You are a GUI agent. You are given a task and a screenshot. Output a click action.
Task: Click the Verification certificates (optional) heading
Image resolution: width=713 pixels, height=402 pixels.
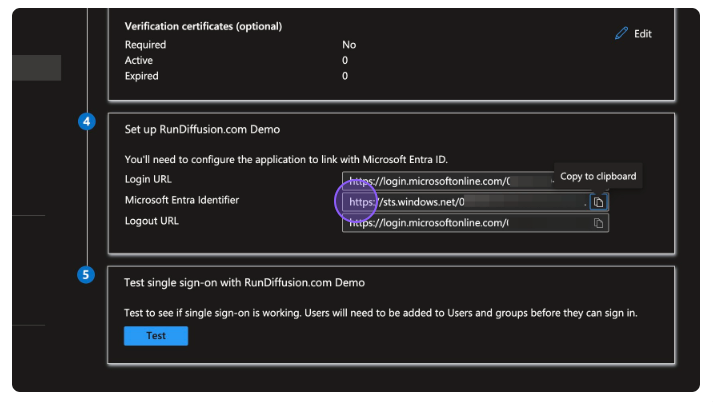click(203, 26)
